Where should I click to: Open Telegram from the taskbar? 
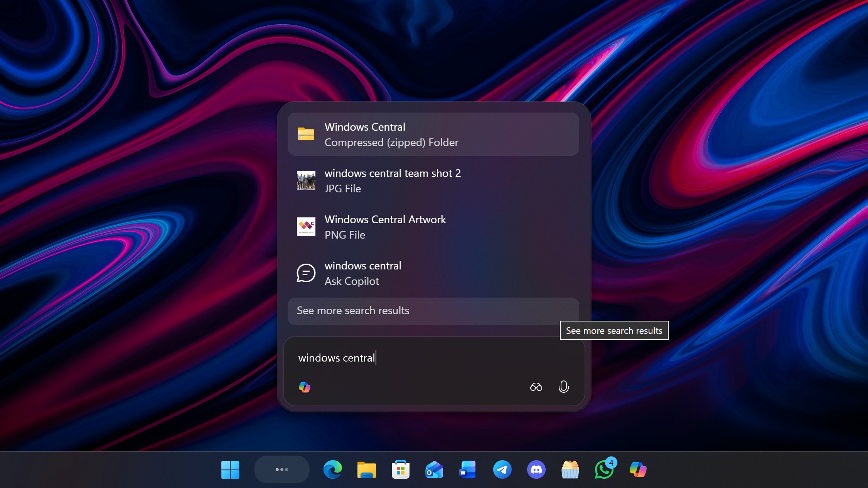pyautogui.click(x=502, y=469)
